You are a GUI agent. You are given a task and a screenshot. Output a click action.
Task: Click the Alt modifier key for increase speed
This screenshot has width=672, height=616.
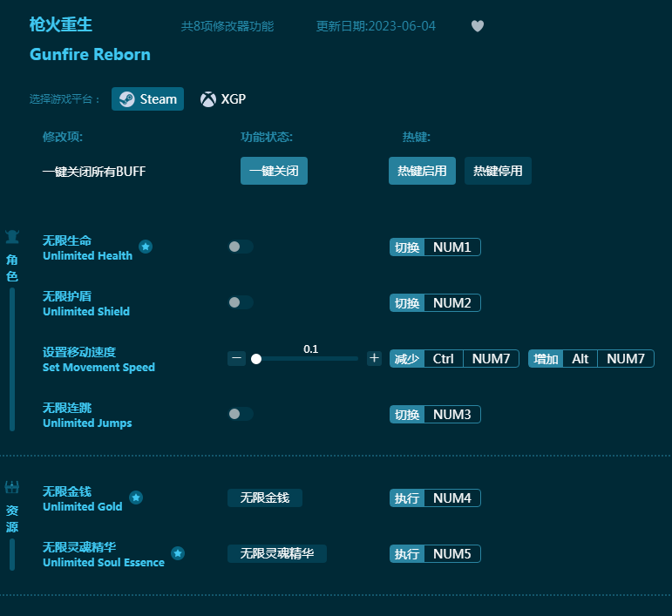point(580,359)
